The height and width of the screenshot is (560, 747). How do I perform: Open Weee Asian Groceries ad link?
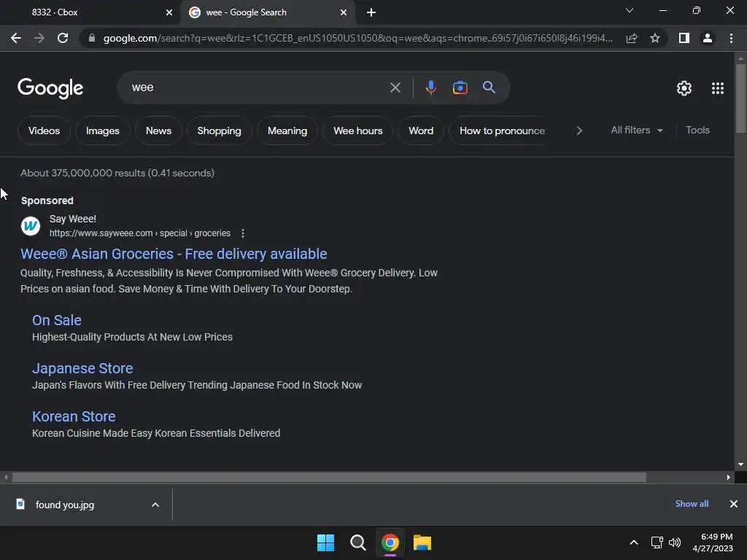(x=174, y=254)
